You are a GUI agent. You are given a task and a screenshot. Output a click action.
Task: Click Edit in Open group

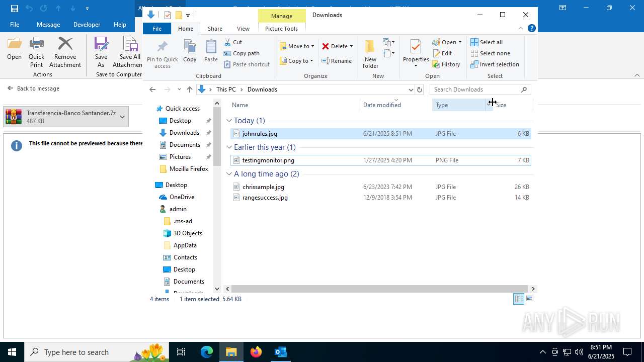[x=442, y=53]
